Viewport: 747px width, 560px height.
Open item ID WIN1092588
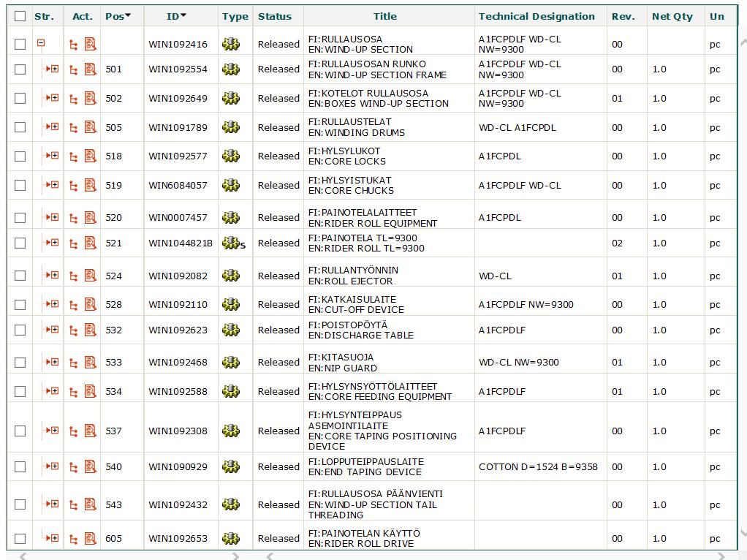click(x=178, y=392)
